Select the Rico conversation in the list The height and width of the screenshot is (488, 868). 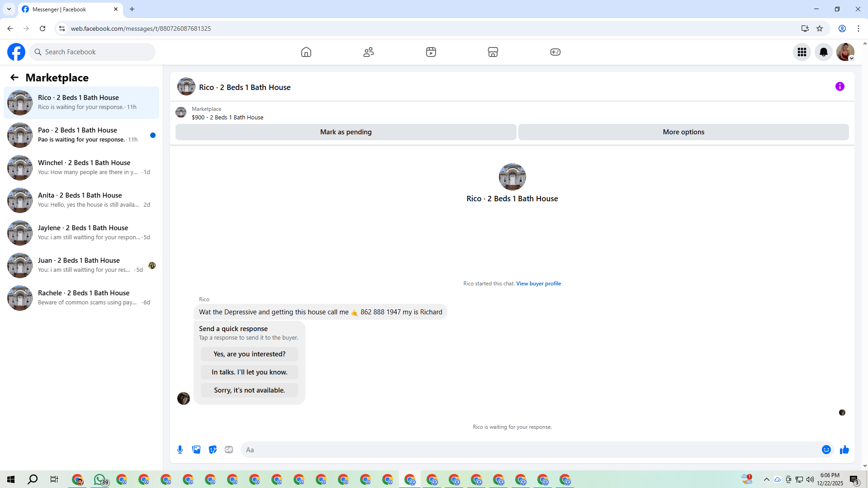click(x=81, y=103)
